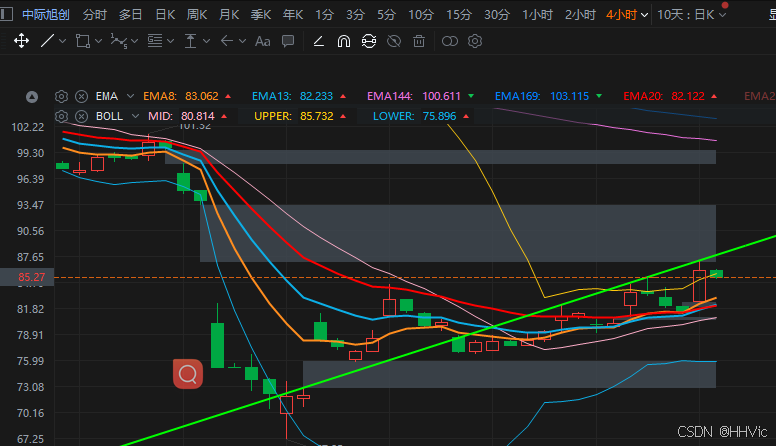
Task: Select the 1小时 one-hour period
Action: point(537,15)
